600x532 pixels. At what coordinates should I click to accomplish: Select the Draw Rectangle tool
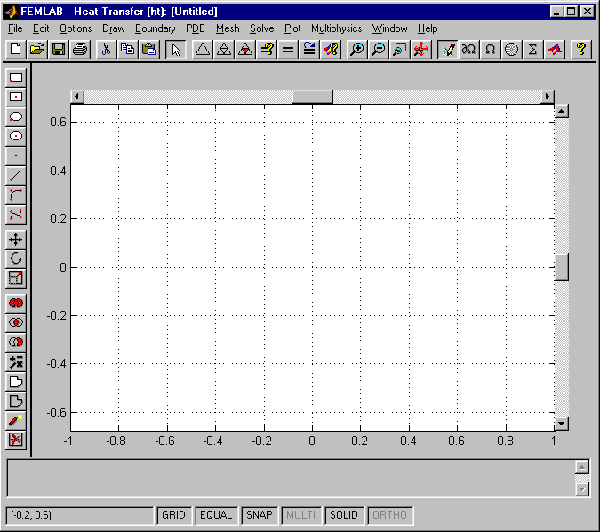(16, 78)
